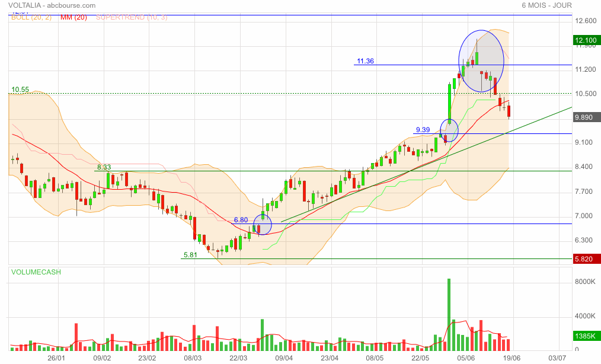Click the 23/02 date label
Screen dimensions: 601x364
click(147, 358)
